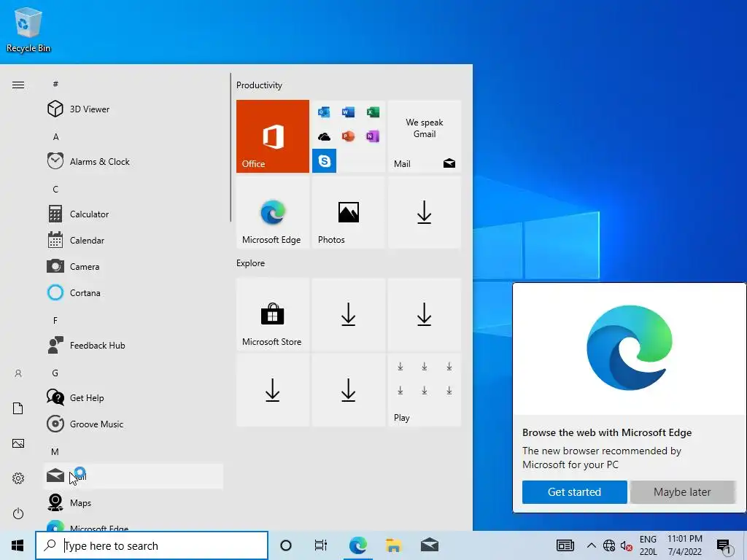Click the PowerPoint icon in Office folder tile
Viewport: 747px width, 560px height.
tap(348, 136)
